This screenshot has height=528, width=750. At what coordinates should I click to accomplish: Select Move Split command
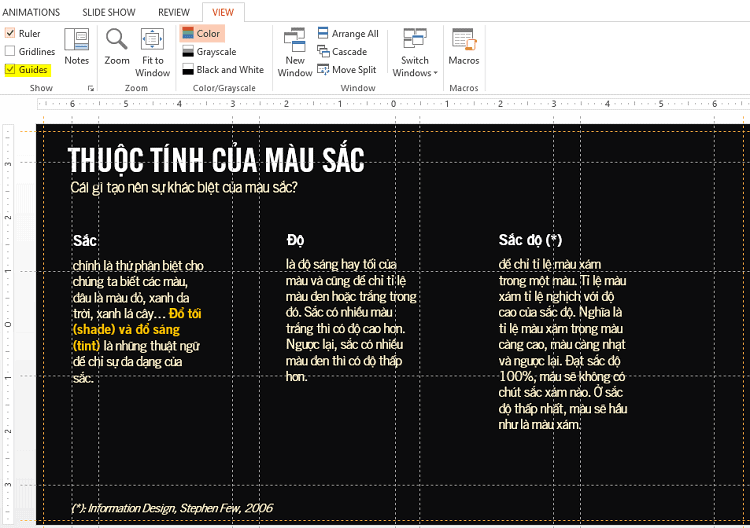pos(347,70)
